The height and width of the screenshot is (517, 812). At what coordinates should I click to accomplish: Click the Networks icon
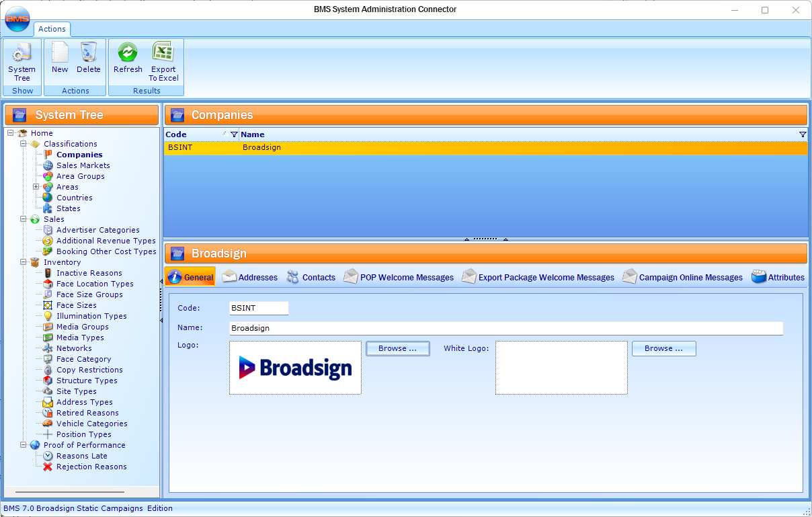click(x=48, y=348)
